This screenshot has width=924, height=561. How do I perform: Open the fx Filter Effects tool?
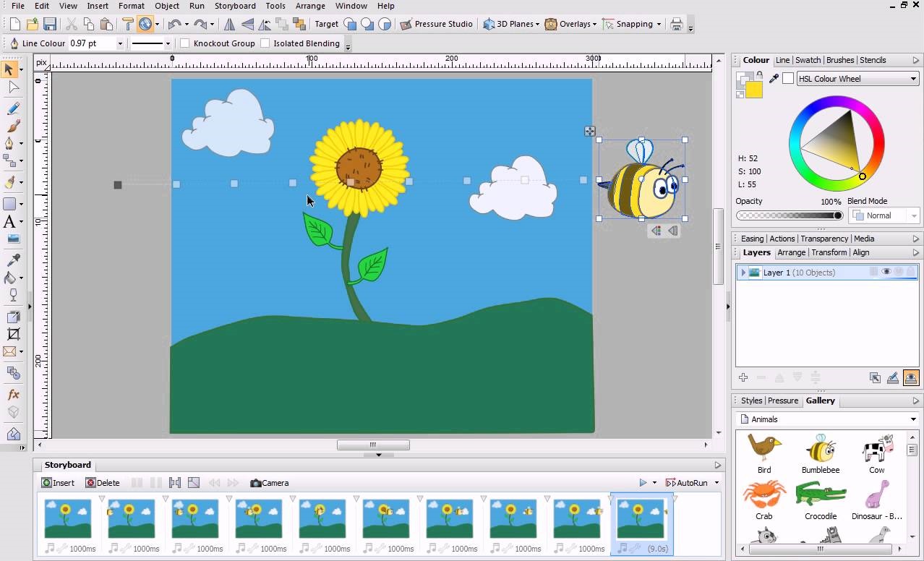(13, 395)
